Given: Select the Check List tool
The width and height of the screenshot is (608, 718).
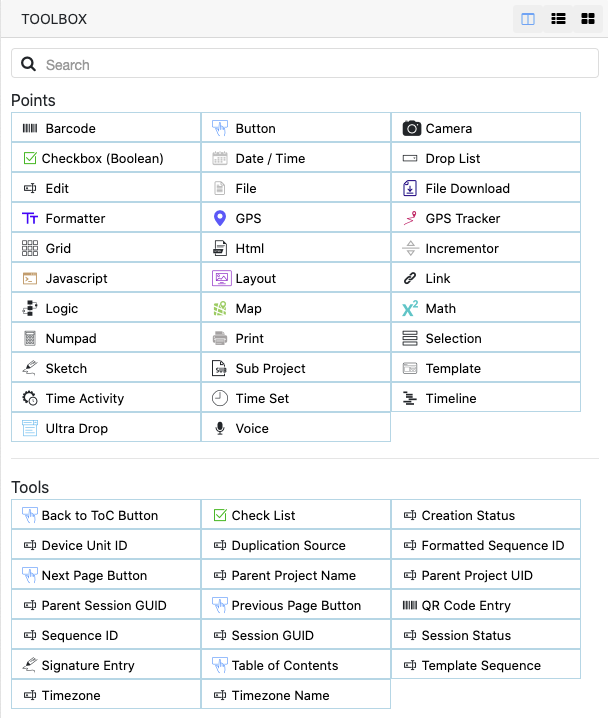Looking at the screenshot, I should pos(263,515).
